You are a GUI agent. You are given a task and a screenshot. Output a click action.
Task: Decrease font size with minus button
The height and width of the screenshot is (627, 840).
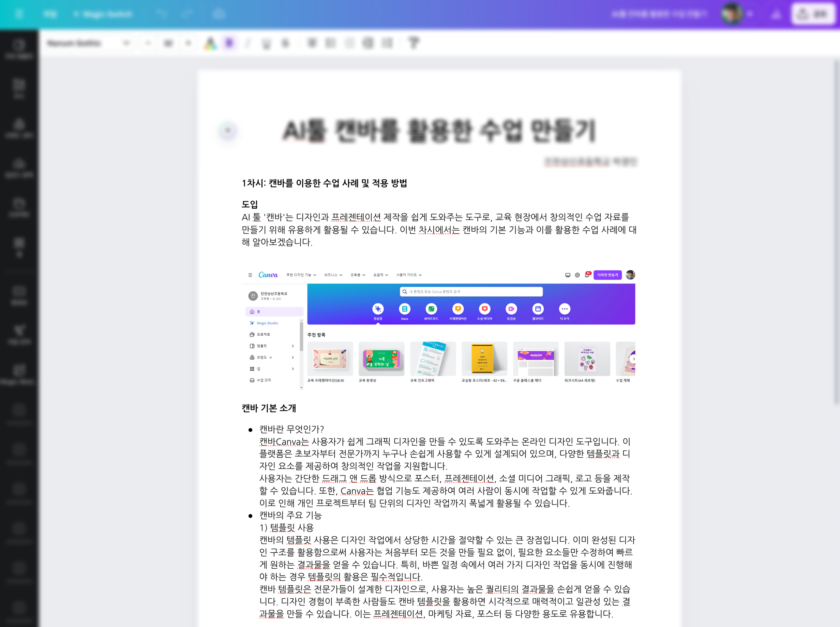148,43
